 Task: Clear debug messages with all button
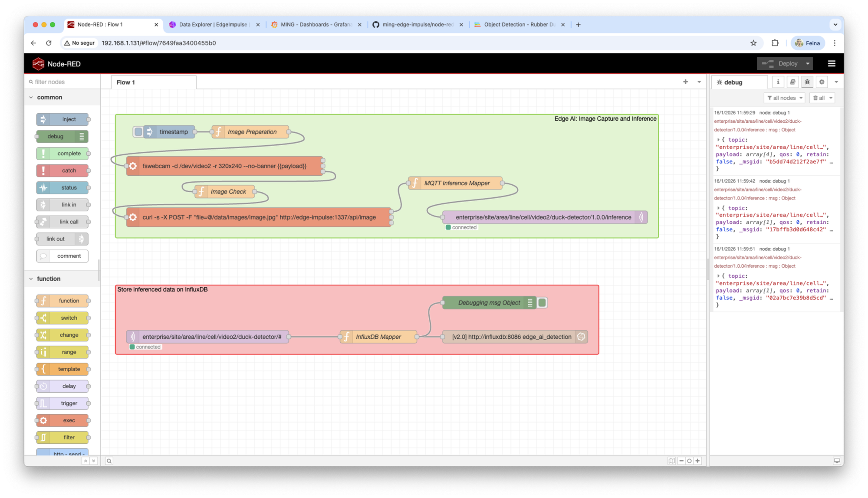(819, 98)
